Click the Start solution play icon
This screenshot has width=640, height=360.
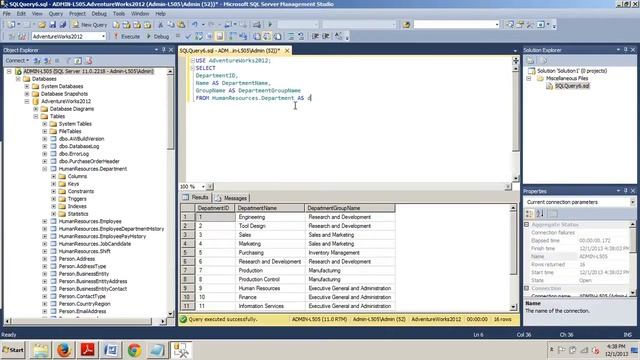coord(270,24)
